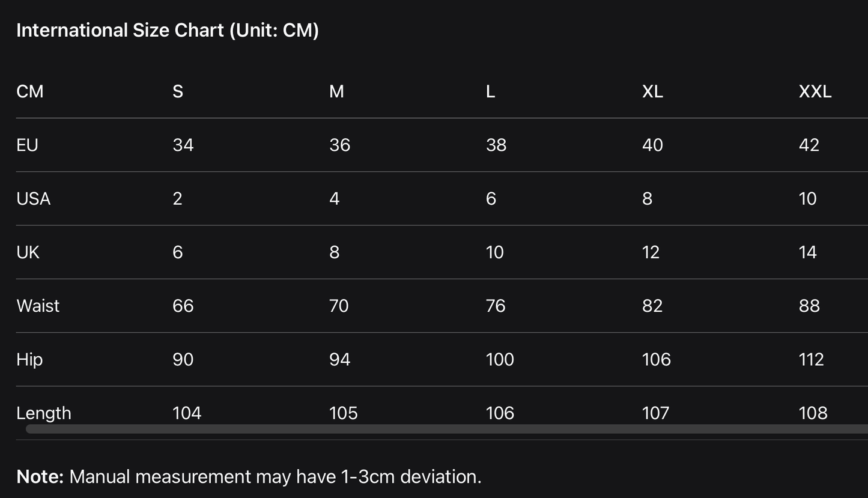Image resolution: width=868 pixels, height=498 pixels.
Task: Select the S size column header
Action: (x=178, y=91)
